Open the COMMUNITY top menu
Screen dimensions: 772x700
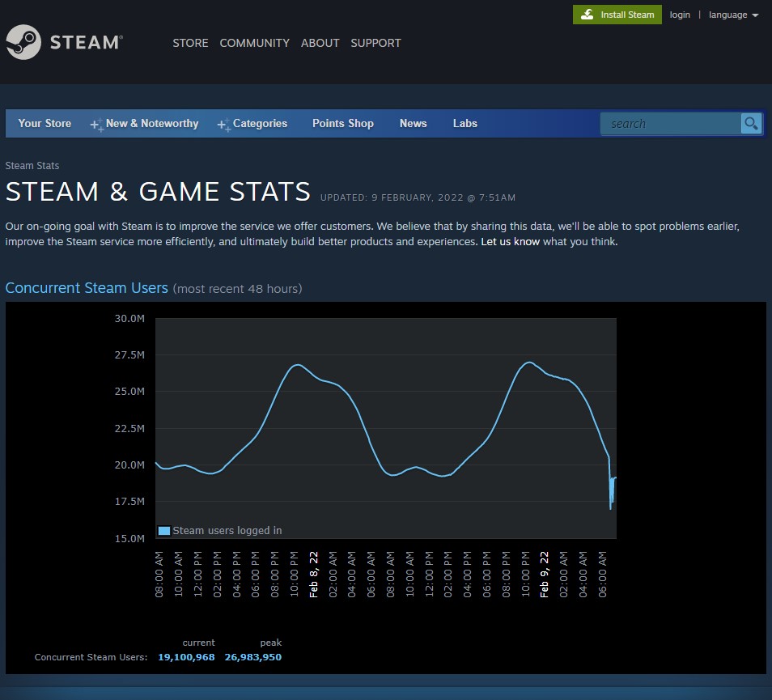coord(255,44)
